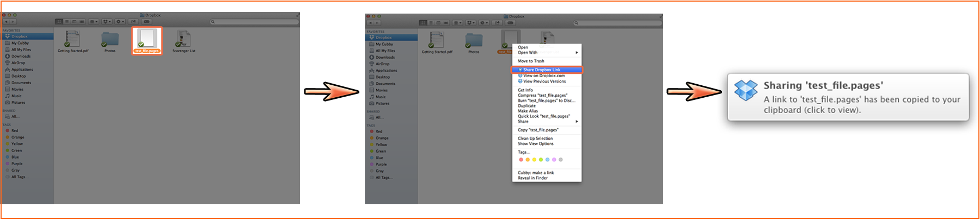Open AirDrop in the left window sidebar
This screenshot has height=220, width=980.
(19, 63)
